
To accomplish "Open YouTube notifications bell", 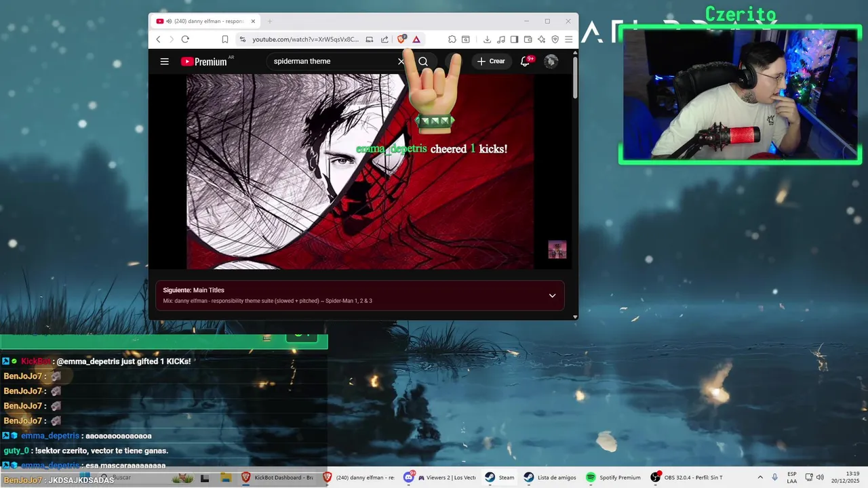I will 525,61.
